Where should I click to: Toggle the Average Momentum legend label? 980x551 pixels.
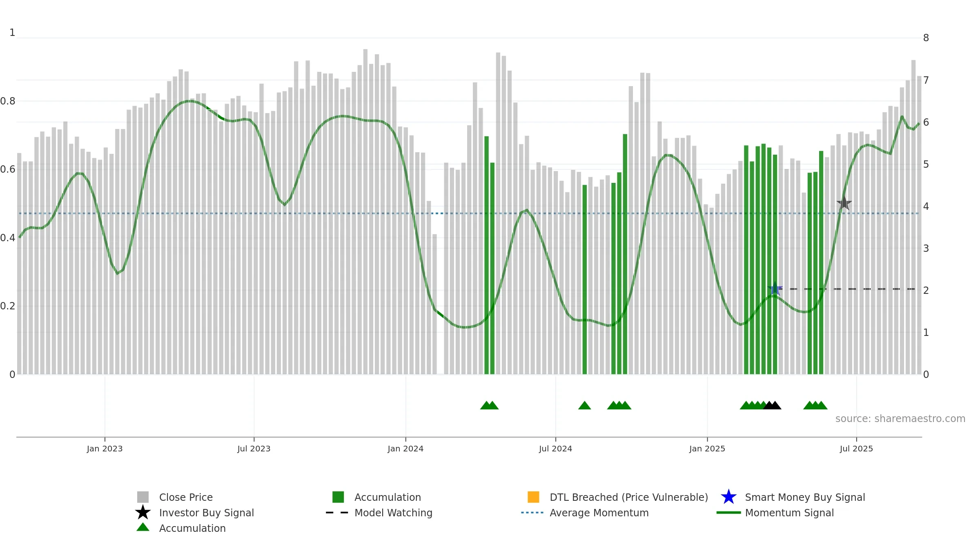599,513
